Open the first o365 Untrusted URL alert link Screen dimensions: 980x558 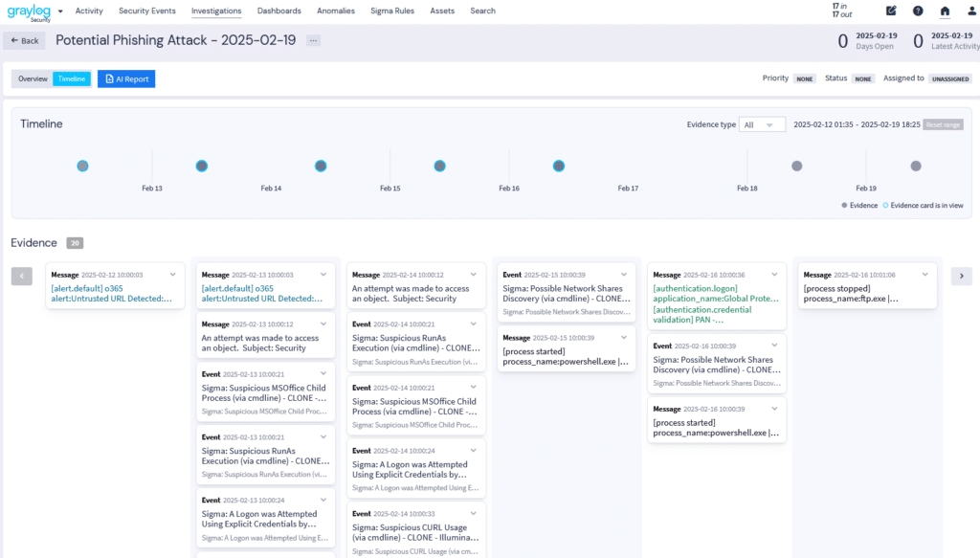pos(111,293)
